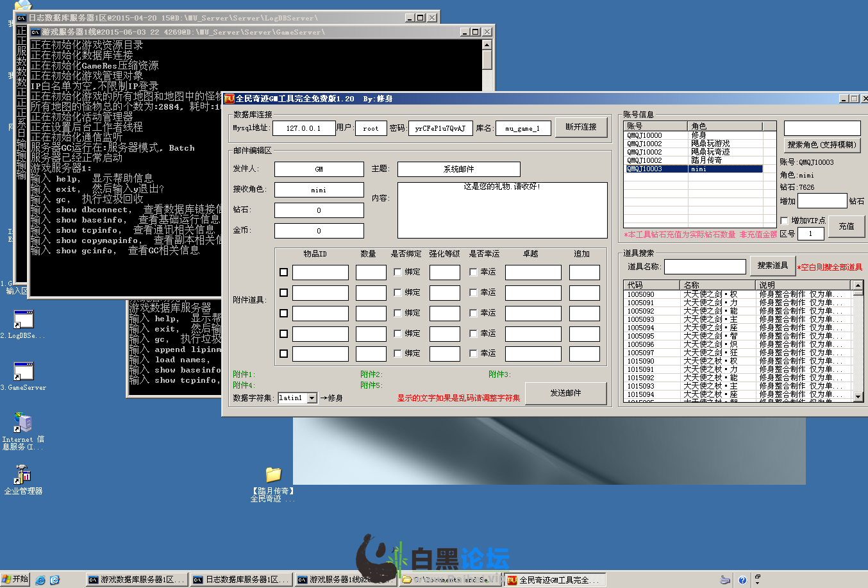Enable the 增加VIP点 checkbox
Image resolution: width=868 pixels, height=588 pixels.
tap(784, 221)
